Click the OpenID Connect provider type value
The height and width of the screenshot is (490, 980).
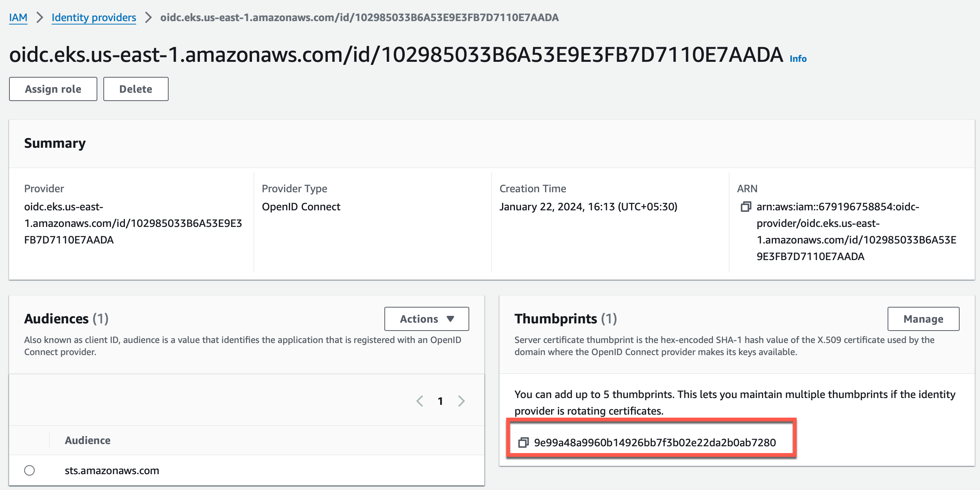pyautogui.click(x=301, y=207)
